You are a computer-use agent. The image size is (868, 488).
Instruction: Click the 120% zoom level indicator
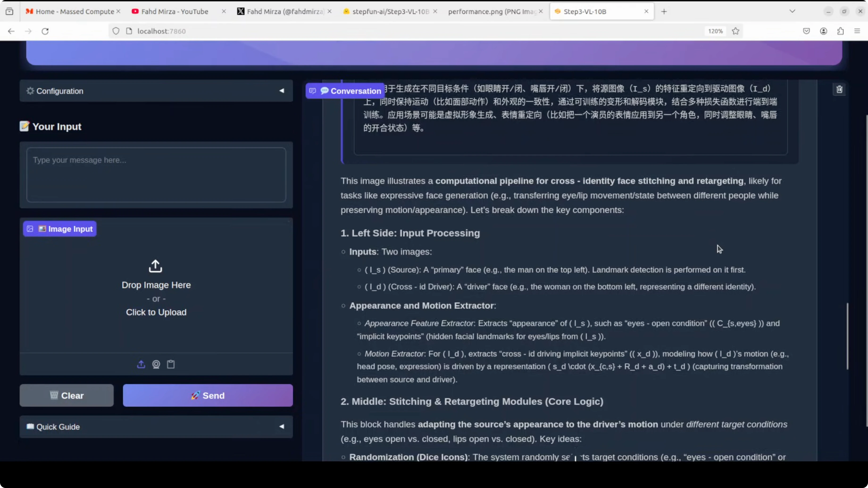click(715, 31)
